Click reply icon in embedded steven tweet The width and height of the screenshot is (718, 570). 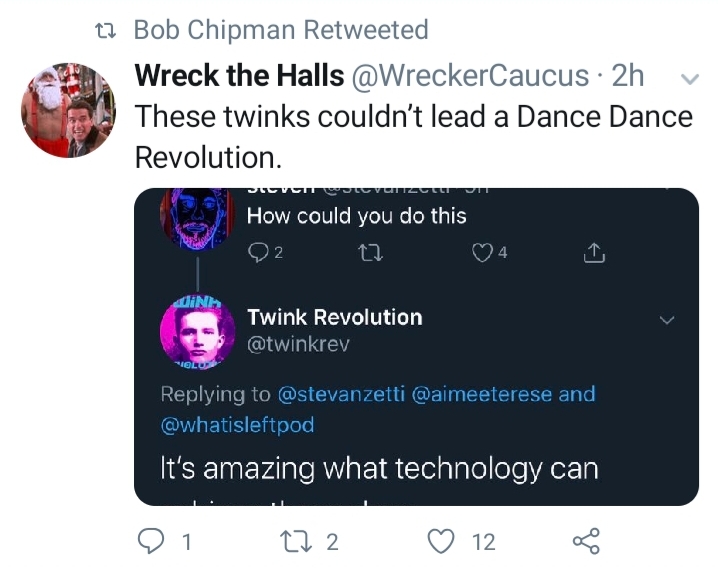(257, 253)
